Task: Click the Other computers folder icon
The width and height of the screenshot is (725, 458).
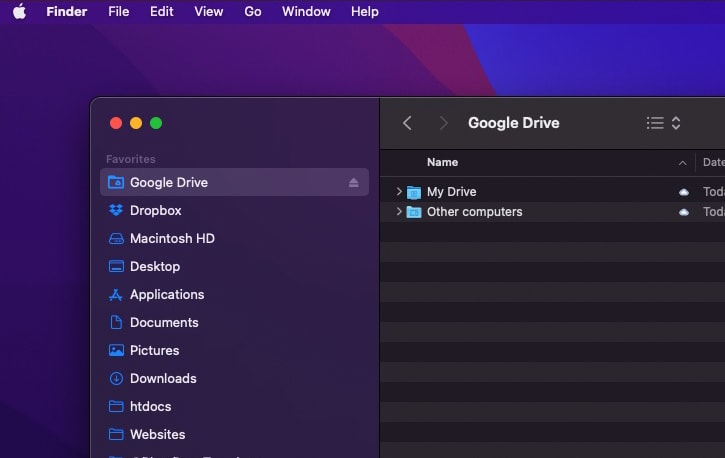Action: point(414,212)
